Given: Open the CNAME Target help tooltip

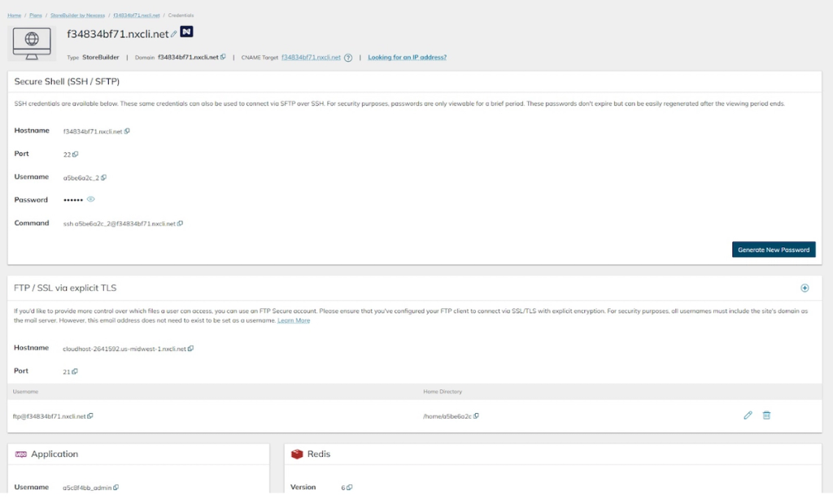Looking at the screenshot, I should click(x=348, y=57).
